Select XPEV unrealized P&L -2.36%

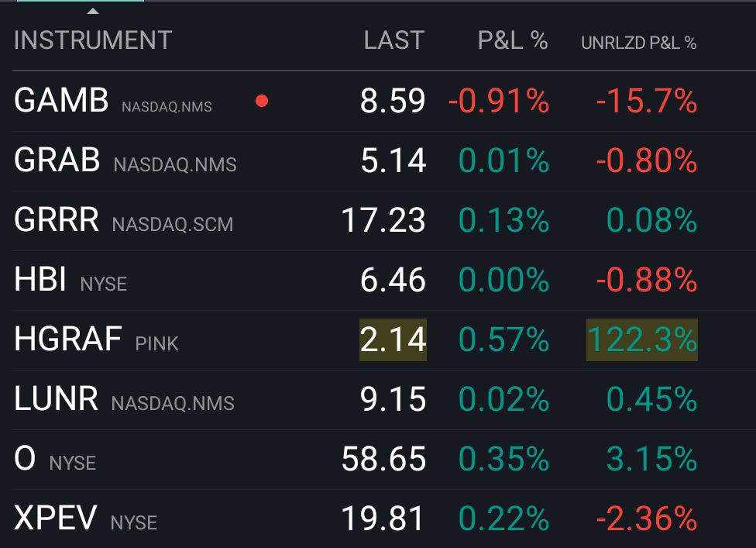pyautogui.click(x=647, y=519)
